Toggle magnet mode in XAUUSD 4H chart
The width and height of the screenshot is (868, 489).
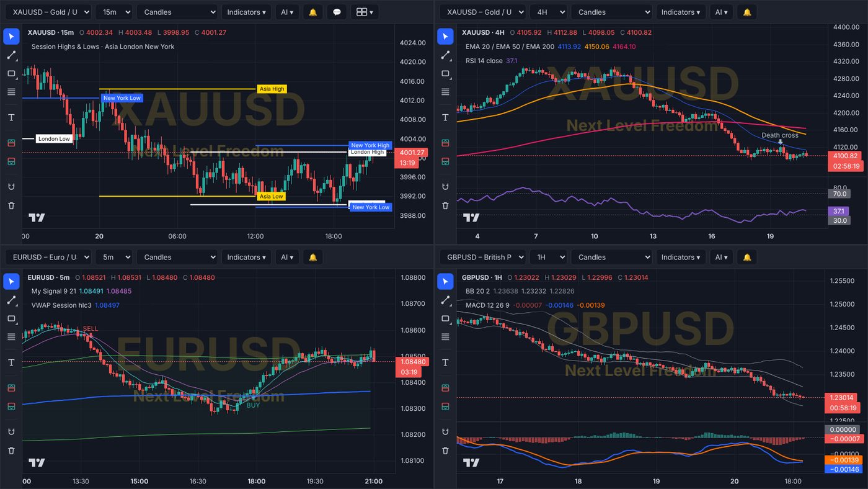click(445, 187)
